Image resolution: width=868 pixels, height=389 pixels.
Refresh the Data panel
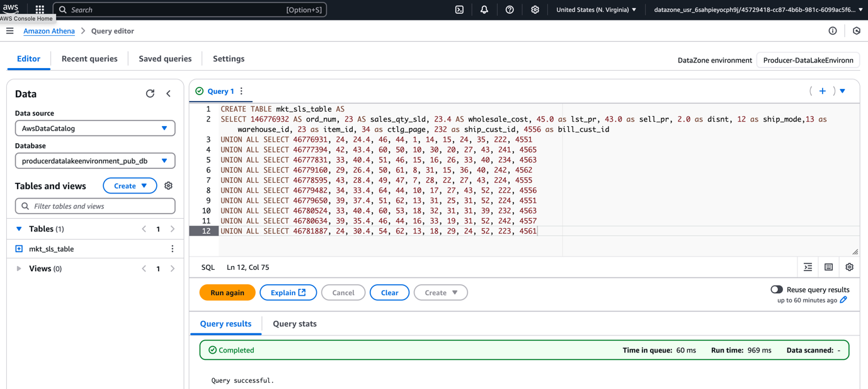point(150,93)
